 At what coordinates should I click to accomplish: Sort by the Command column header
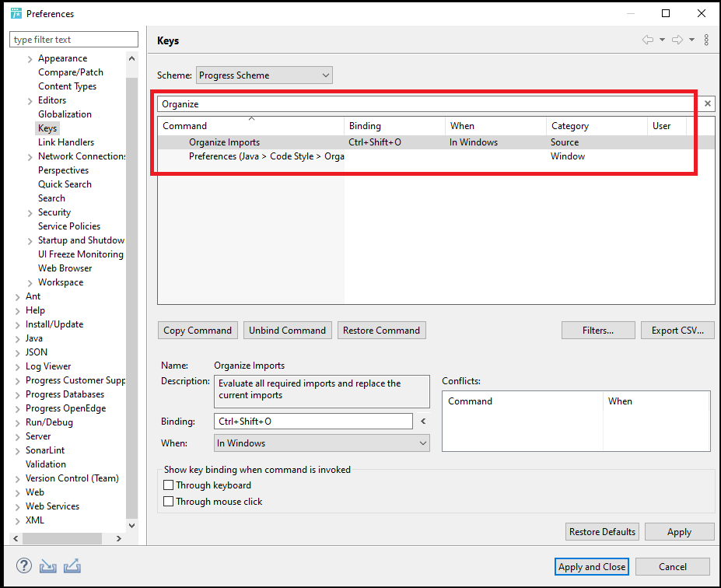(x=251, y=125)
